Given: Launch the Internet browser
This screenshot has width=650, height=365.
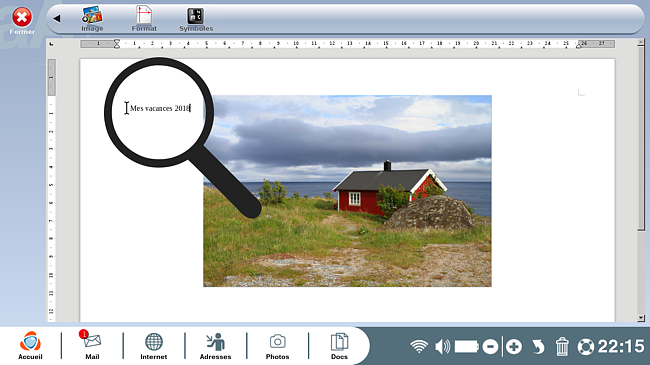Looking at the screenshot, I should point(153,346).
